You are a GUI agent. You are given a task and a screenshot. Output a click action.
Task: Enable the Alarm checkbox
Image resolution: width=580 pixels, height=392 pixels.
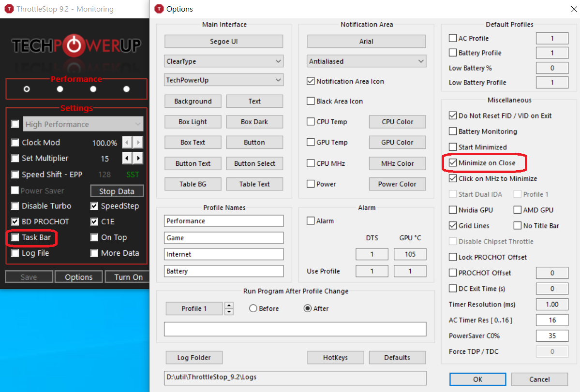[x=311, y=221]
